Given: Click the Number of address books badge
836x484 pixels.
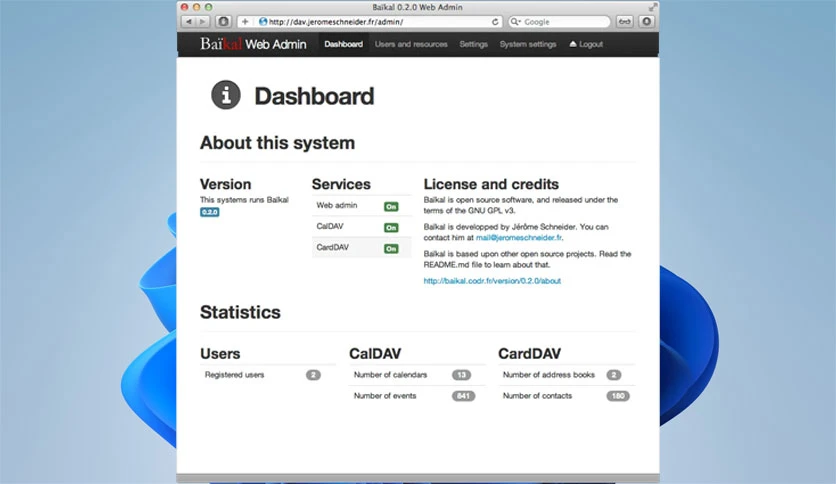Looking at the screenshot, I should click(614, 375).
